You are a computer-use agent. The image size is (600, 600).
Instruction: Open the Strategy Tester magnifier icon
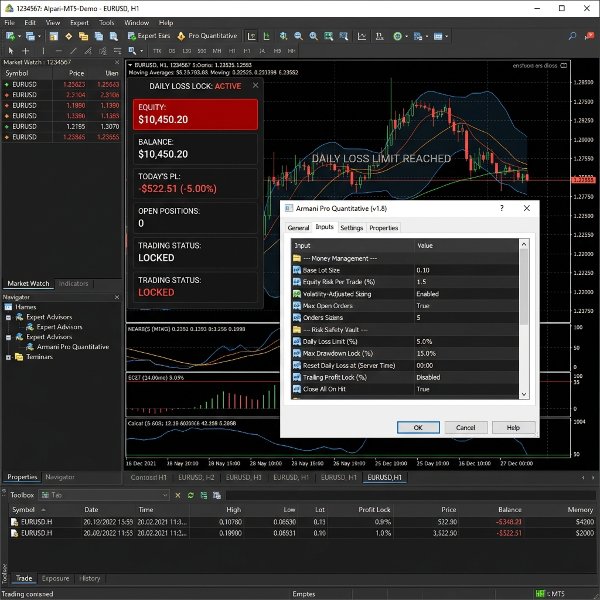pyautogui.click(x=114, y=36)
